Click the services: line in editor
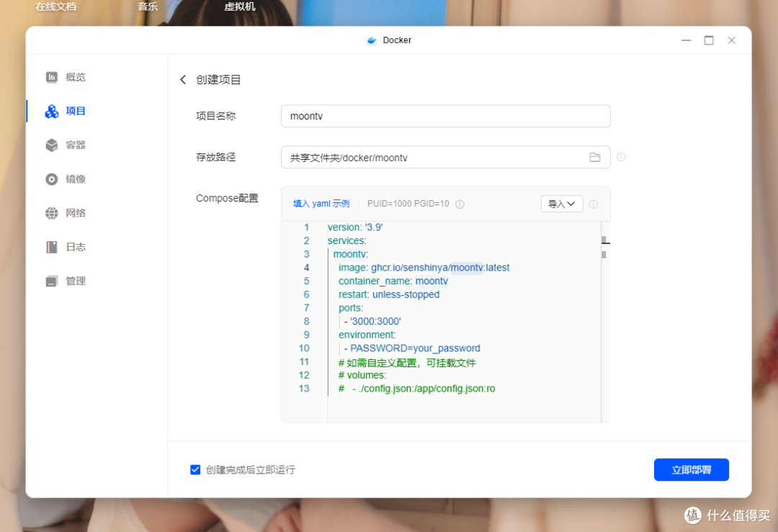This screenshot has width=778, height=532. [x=346, y=240]
